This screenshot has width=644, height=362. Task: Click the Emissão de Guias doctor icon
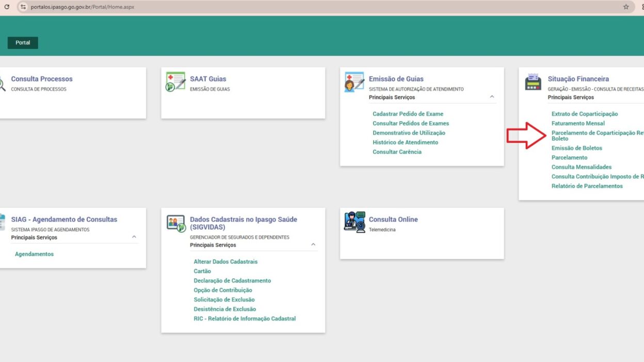tap(354, 82)
